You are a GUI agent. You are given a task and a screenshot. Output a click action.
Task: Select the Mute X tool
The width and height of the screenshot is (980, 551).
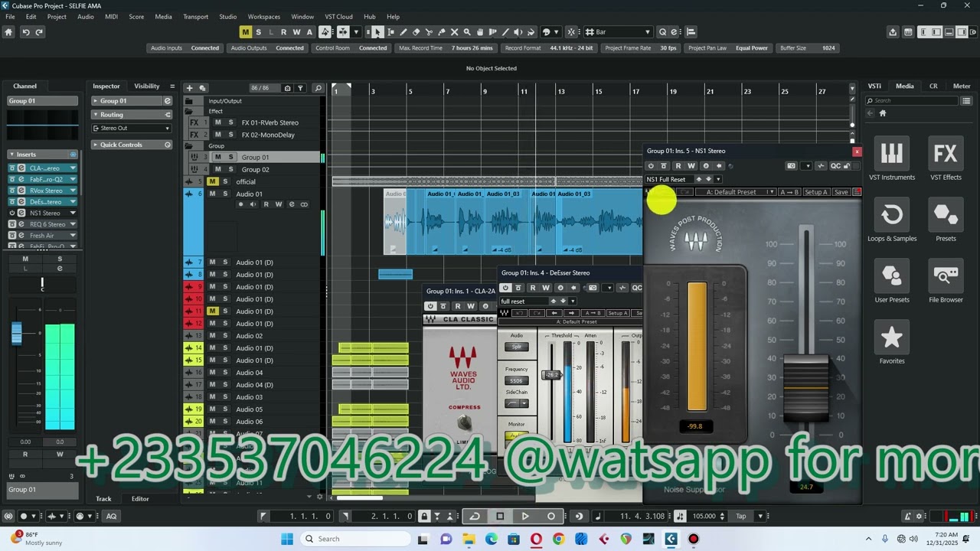(x=454, y=32)
